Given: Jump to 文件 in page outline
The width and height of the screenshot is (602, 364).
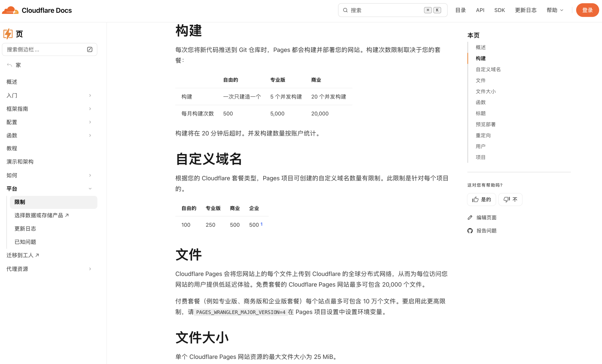Looking at the screenshot, I should pyautogui.click(x=481, y=80).
